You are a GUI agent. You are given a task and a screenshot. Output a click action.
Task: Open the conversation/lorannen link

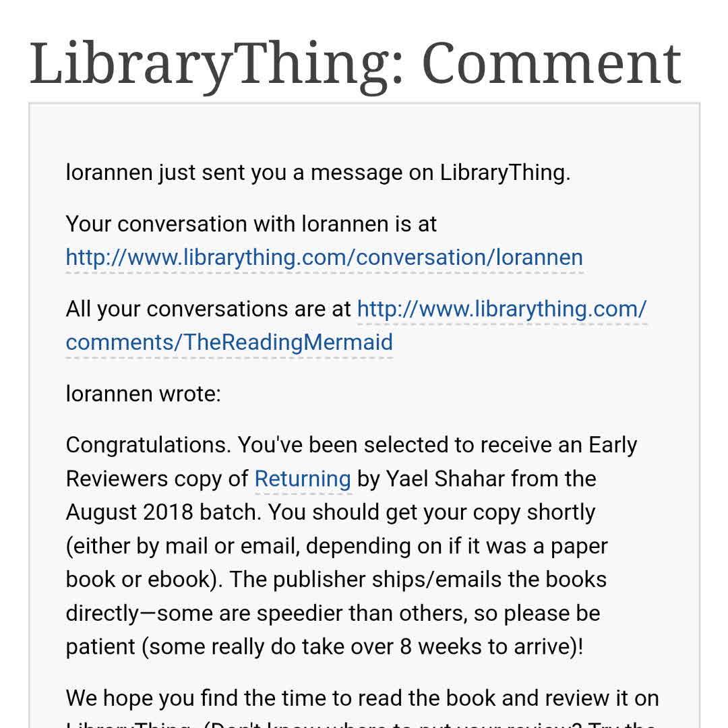[x=324, y=257]
